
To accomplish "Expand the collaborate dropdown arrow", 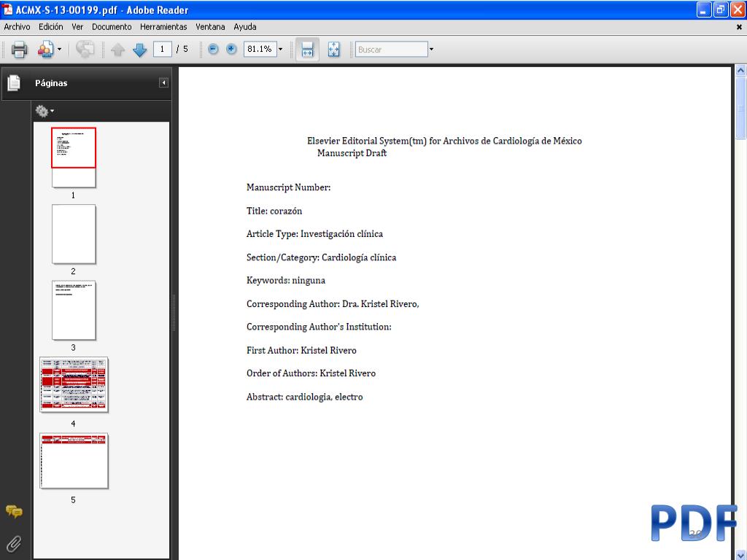I will coord(60,49).
